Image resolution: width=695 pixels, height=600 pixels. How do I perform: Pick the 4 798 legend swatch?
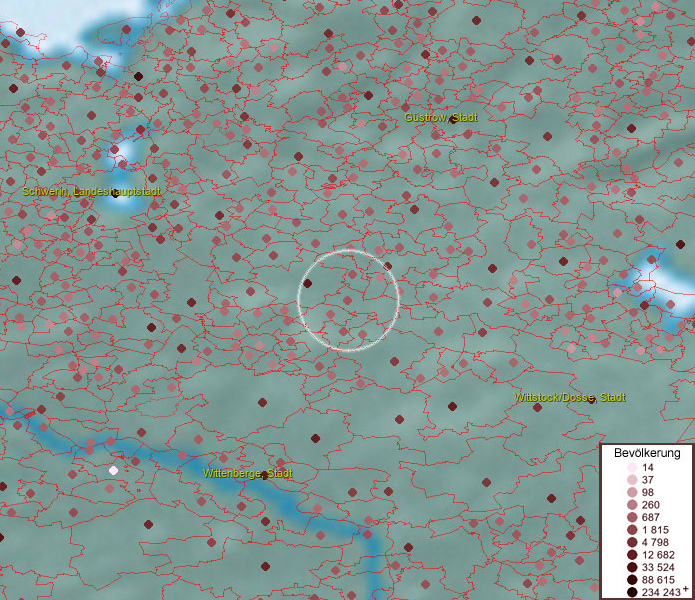(x=632, y=542)
